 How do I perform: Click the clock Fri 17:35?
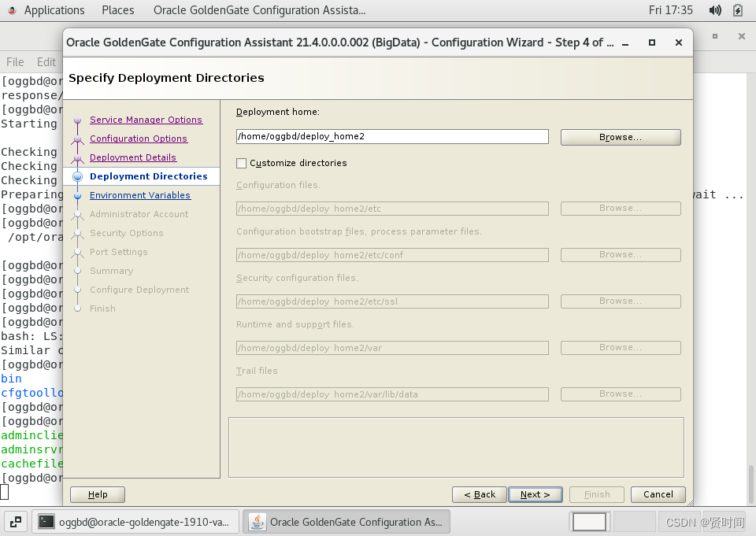click(x=671, y=10)
